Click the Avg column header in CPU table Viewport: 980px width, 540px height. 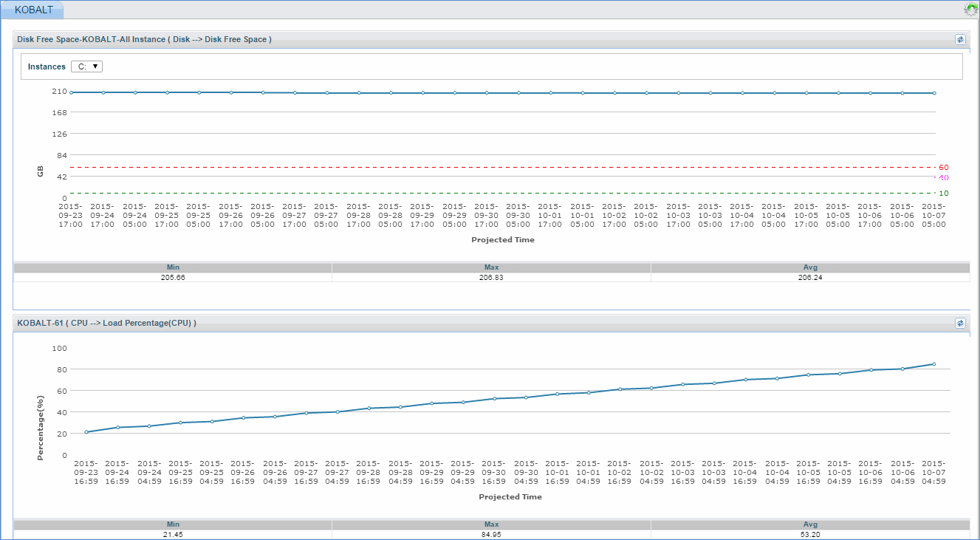tap(810, 524)
